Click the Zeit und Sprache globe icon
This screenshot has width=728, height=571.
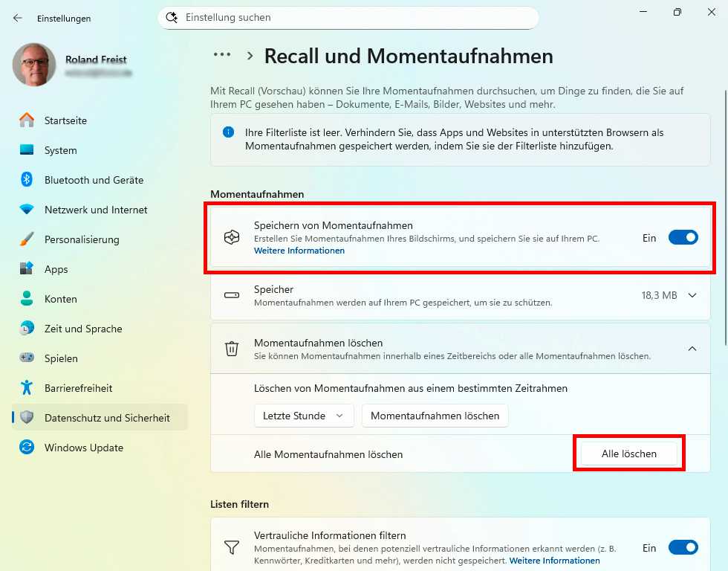point(27,328)
